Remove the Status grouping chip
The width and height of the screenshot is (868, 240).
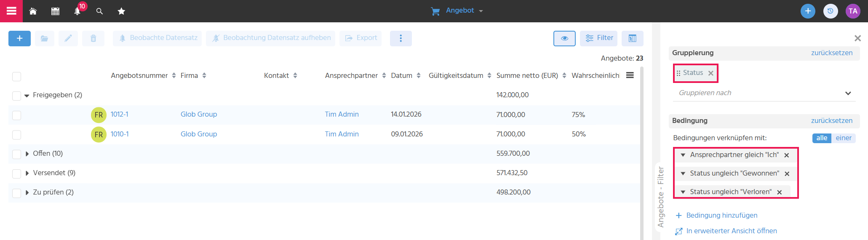coord(711,73)
